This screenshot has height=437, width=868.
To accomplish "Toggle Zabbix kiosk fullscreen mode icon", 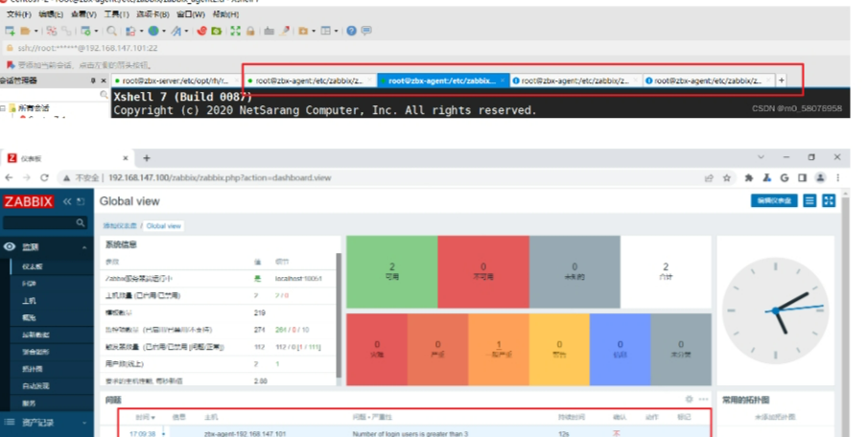I will (829, 200).
